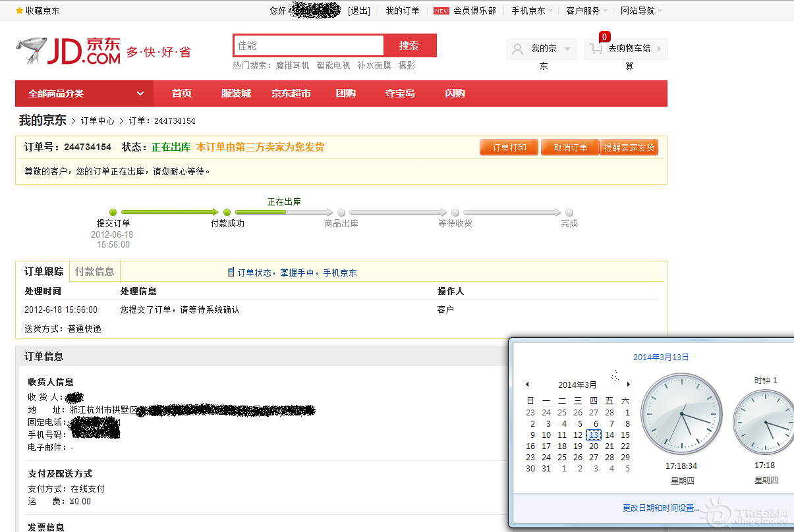Select day 20 in March calendar
Viewport: 794px width, 532px height.
click(594, 446)
